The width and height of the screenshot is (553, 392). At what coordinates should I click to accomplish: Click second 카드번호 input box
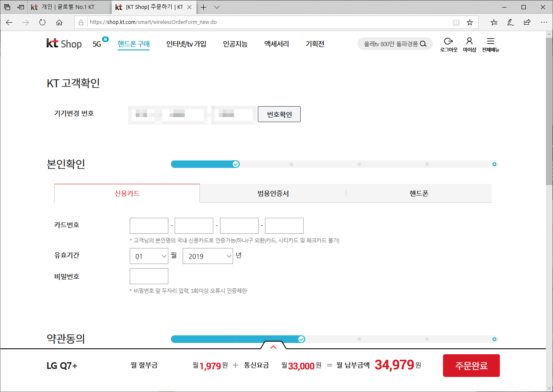194,226
